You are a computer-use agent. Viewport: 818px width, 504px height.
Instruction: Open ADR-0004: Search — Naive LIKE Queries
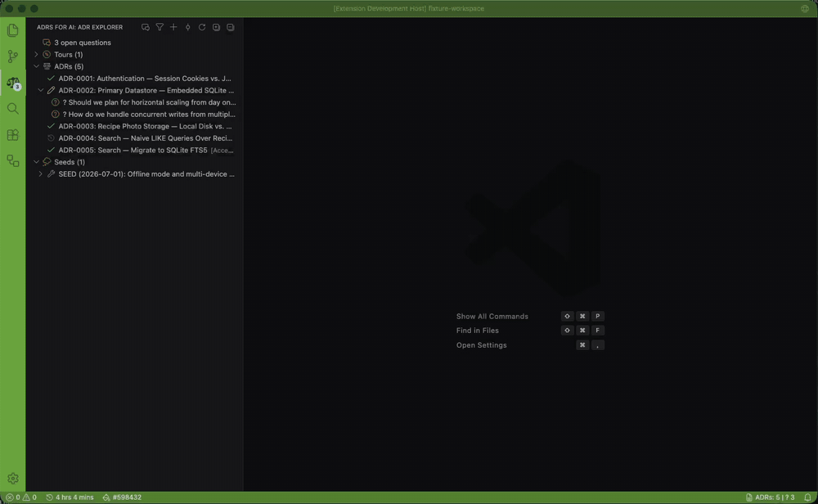click(135, 138)
